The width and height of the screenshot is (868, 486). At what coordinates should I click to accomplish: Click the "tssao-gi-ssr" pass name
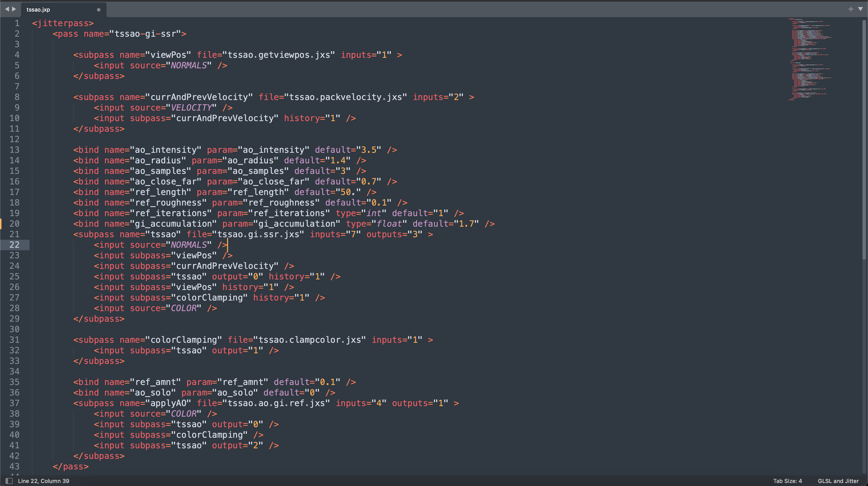pos(145,34)
